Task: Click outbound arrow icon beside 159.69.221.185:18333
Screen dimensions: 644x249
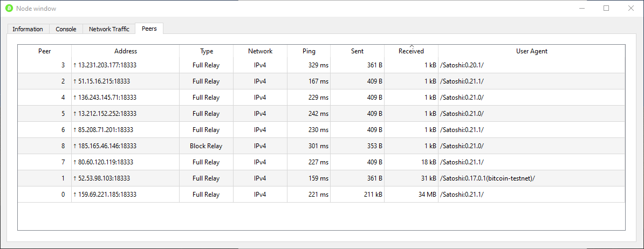Action: point(75,195)
